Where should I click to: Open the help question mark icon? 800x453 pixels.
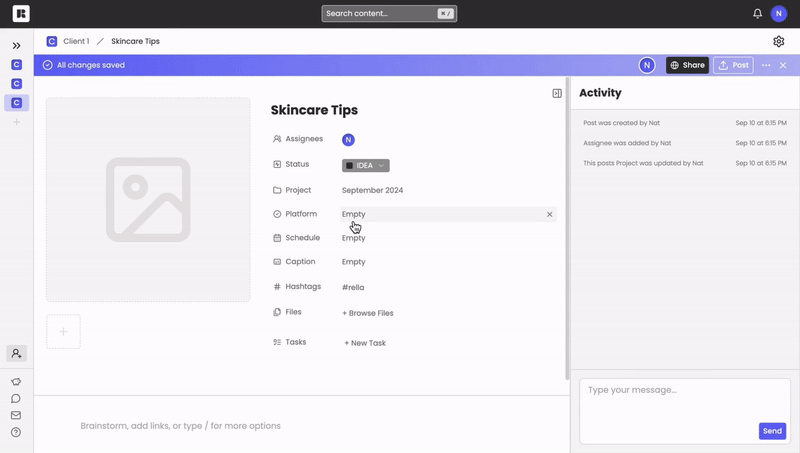(16, 432)
